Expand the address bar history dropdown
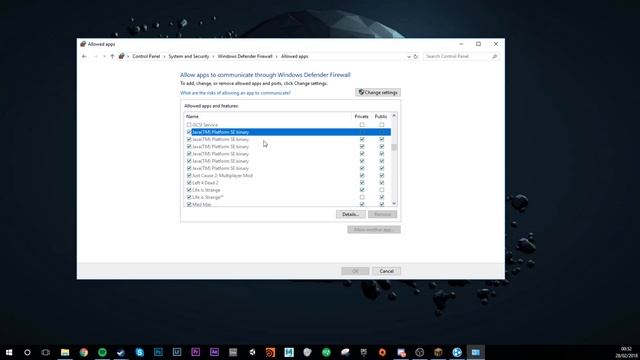640x360 pixels. 409,57
